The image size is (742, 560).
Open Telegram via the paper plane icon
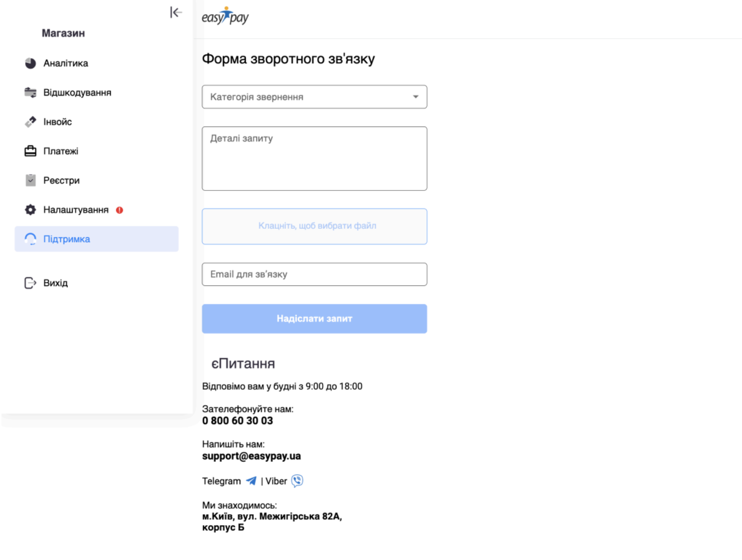pos(251,481)
